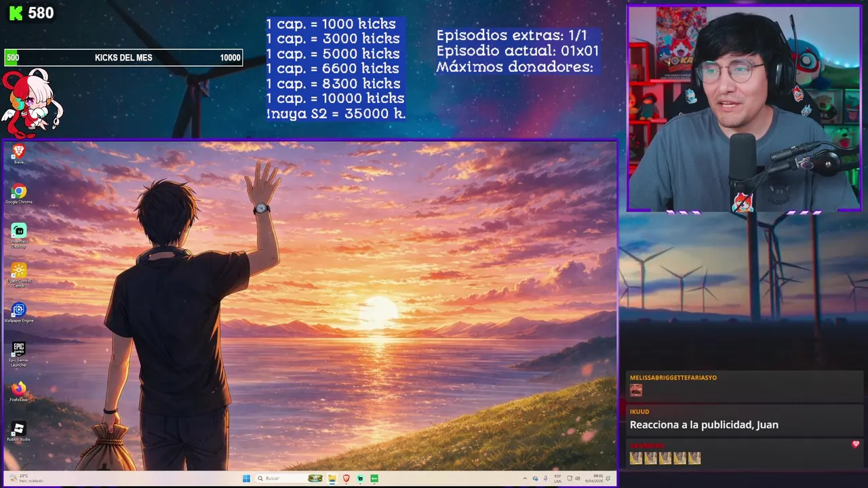Viewport: 868px width, 488px height.
Task: Click the KICKS DEL MES progress bar
Action: (123, 58)
